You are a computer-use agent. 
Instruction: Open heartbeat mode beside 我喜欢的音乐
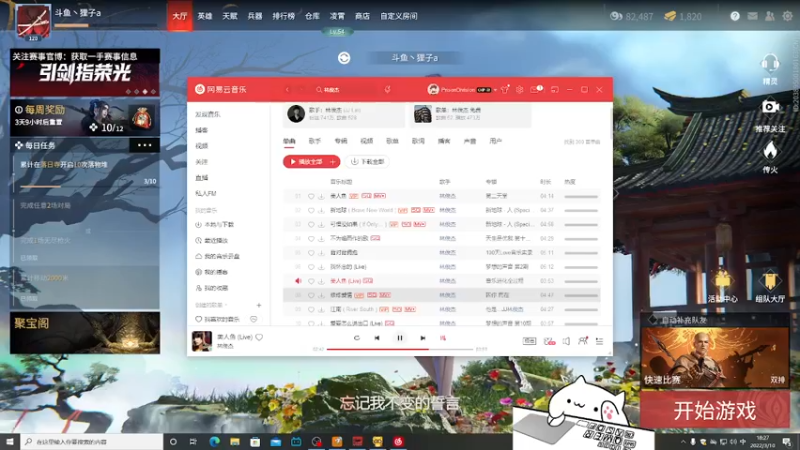coord(254,319)
